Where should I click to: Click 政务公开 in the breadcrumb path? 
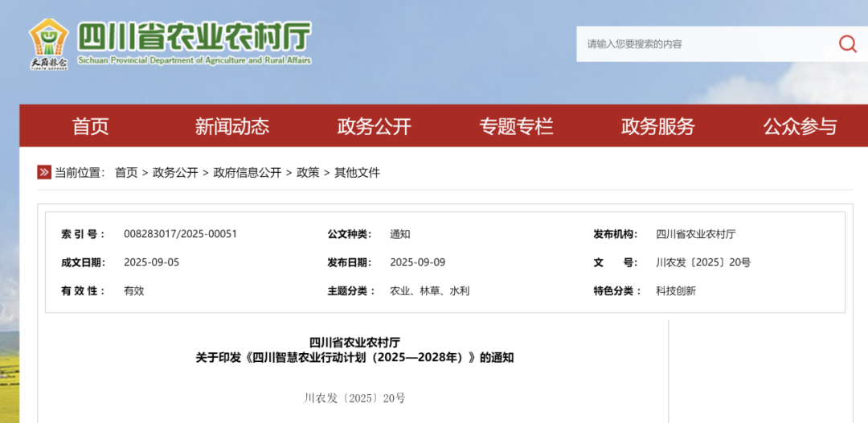(x=175, y=172)
